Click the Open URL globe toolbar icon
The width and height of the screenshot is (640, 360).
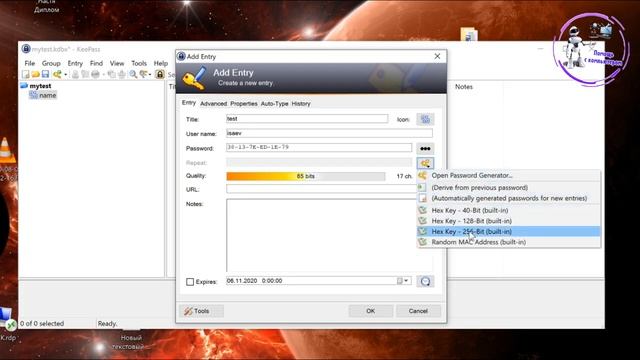(x=95, y=74)
